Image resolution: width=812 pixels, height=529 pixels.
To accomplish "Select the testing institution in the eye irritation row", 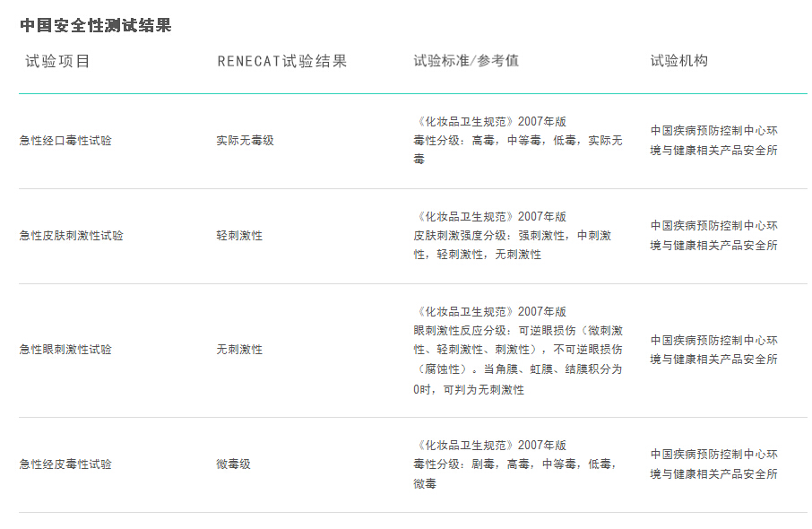I will tap(714, 350).
